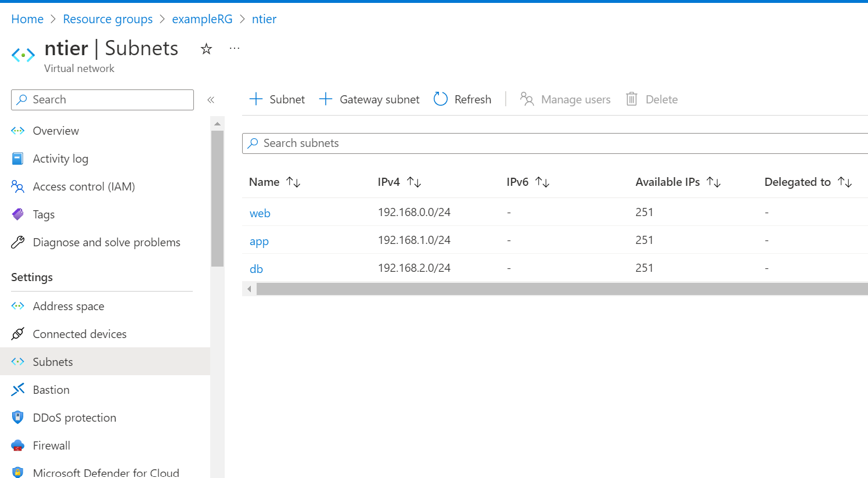Click the Microsoft Defender for Cloud icon

point(18,472)
